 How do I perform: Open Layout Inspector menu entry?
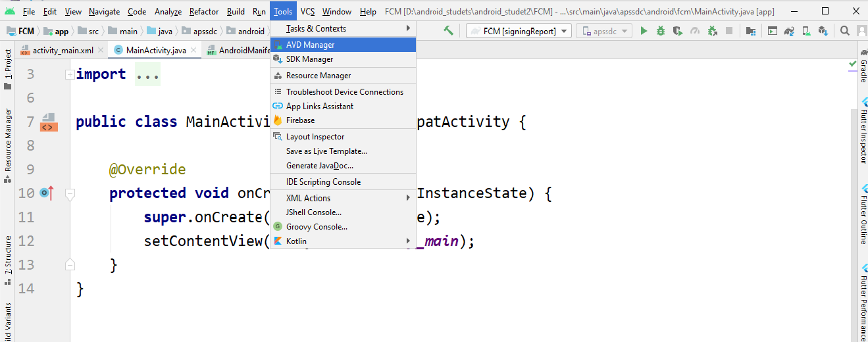[x=343, y=137]
